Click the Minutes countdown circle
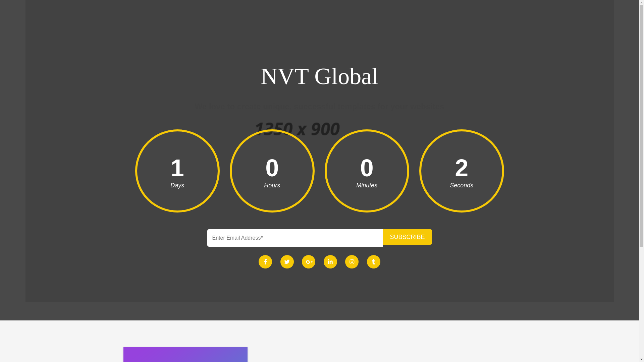The width and height of the screenshot is (644, 362). (367, 171)
